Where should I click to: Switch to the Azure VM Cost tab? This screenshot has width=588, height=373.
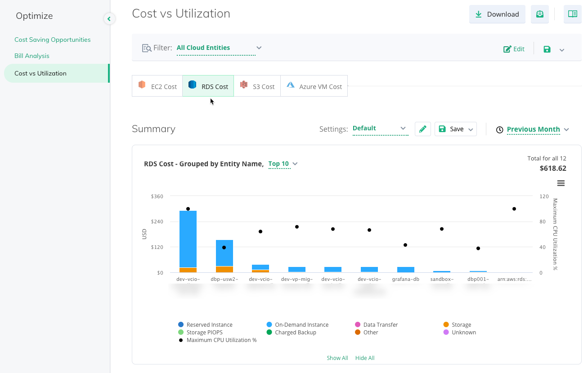click(x=314, y=86)
